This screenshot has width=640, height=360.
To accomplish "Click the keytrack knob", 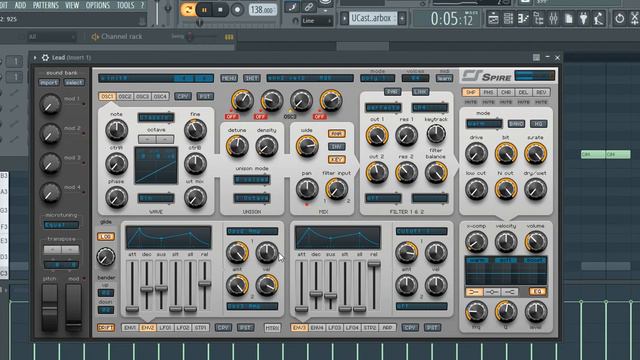I will click(436, 134).
